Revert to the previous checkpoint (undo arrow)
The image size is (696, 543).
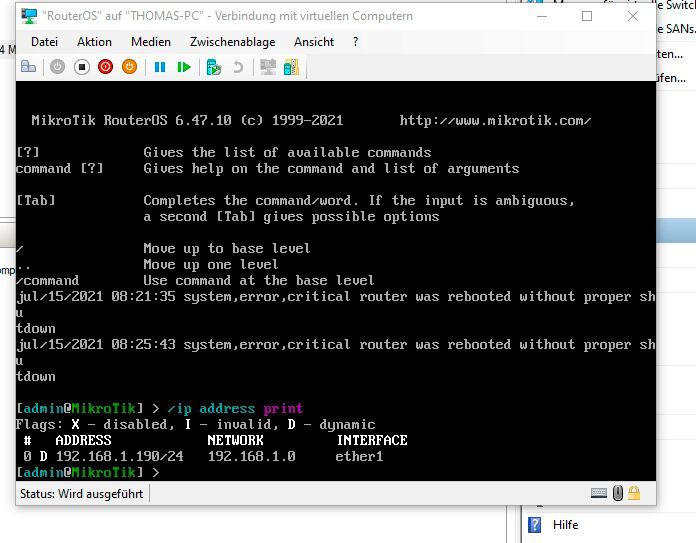point(238,67)
